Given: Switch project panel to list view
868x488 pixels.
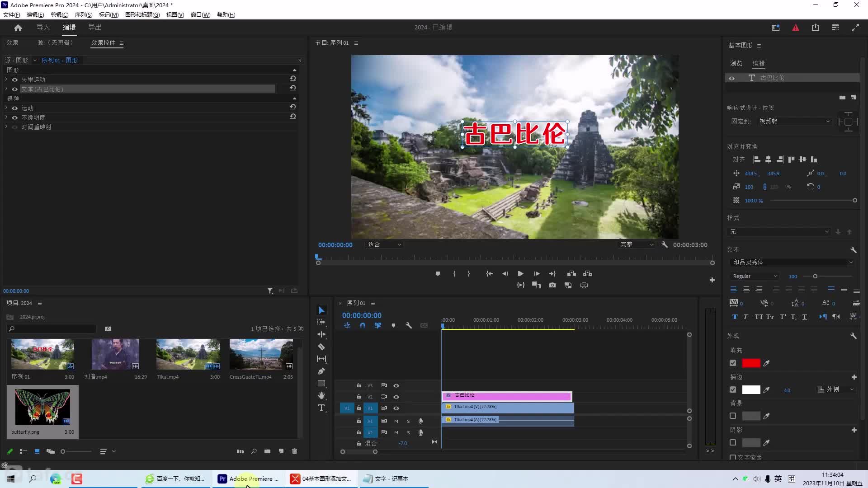Looking at the screenshot, I should (x=24, y=451).
